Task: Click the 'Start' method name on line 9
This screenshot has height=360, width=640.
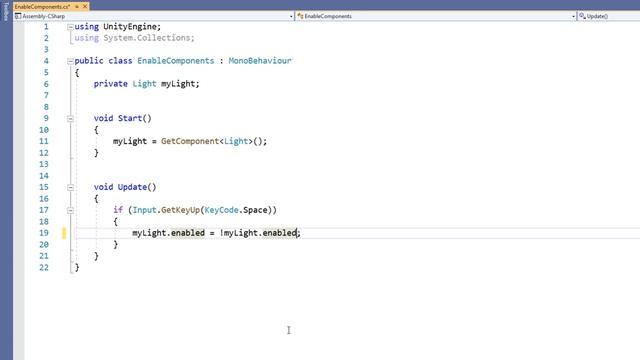Action: click(130, 118)
